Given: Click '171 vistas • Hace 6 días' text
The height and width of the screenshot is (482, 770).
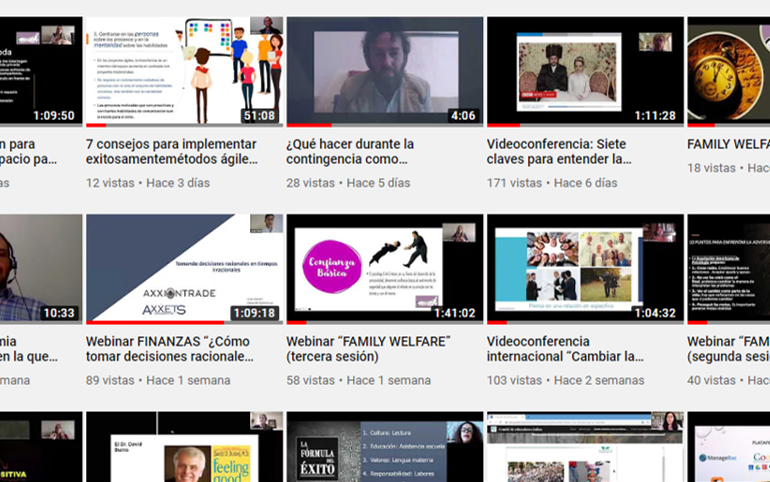Looking at the screenshot, I should click(552, 183).
